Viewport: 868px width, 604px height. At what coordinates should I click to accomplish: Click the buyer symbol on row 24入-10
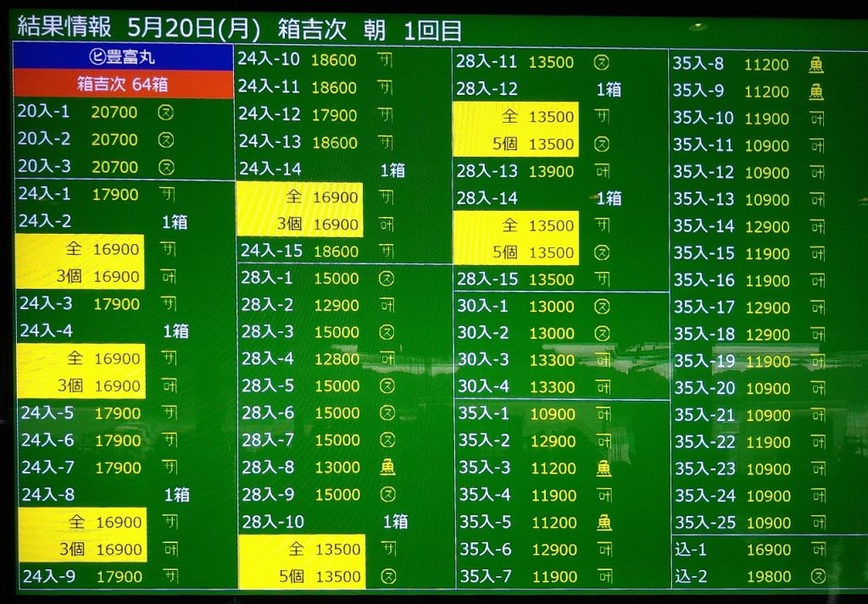(385, 60)
